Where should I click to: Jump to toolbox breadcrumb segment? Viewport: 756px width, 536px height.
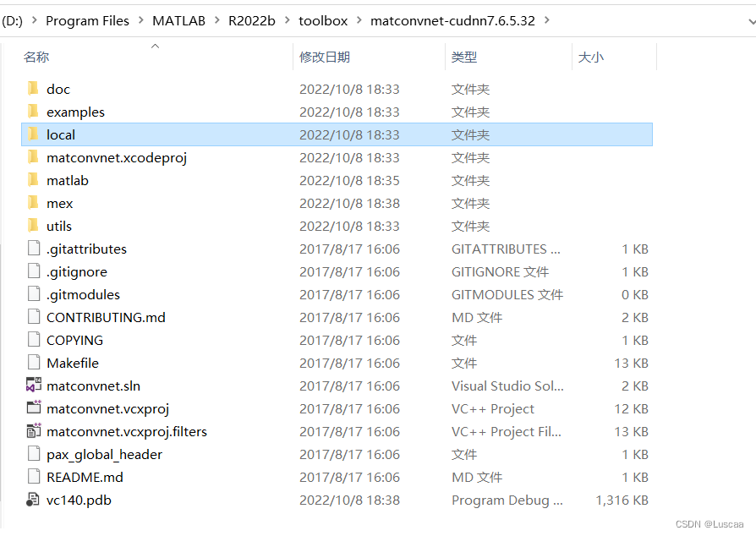(x=323, y=21)
